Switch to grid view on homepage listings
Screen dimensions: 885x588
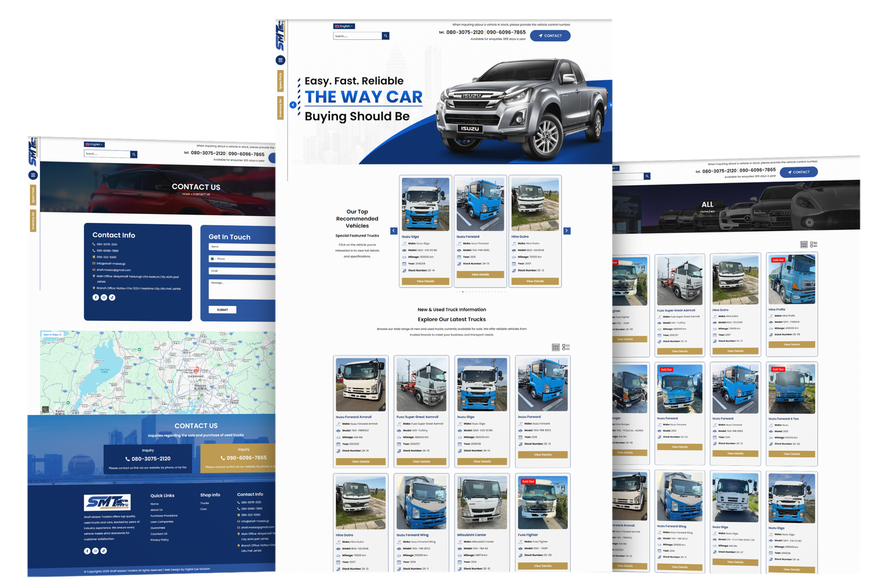pos(556,347)
